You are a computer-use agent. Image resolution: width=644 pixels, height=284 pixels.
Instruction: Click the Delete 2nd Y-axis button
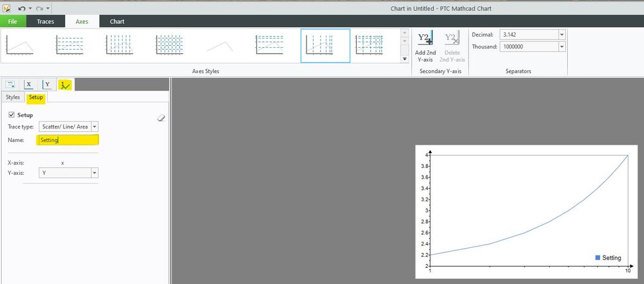pos(452,47)
